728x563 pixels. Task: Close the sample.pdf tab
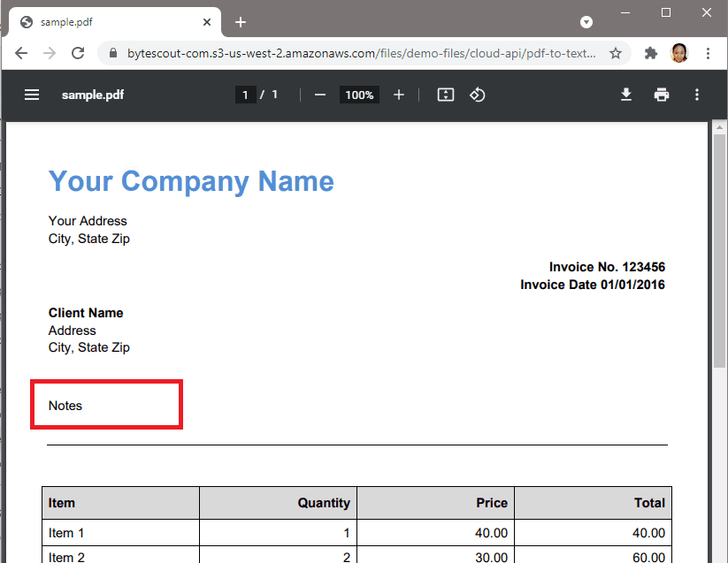click(206, 22)
